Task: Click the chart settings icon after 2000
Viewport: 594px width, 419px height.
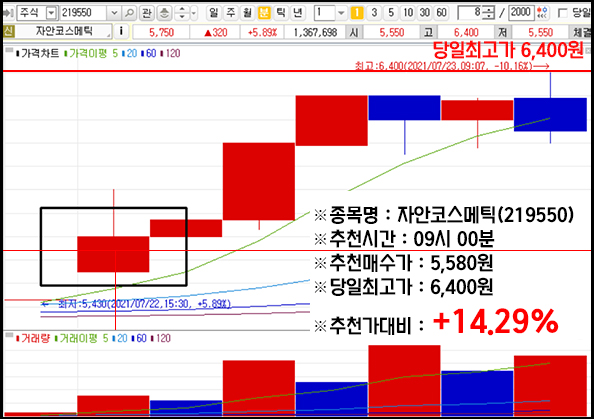Action: pyautogui.click(x=543, y=13)
